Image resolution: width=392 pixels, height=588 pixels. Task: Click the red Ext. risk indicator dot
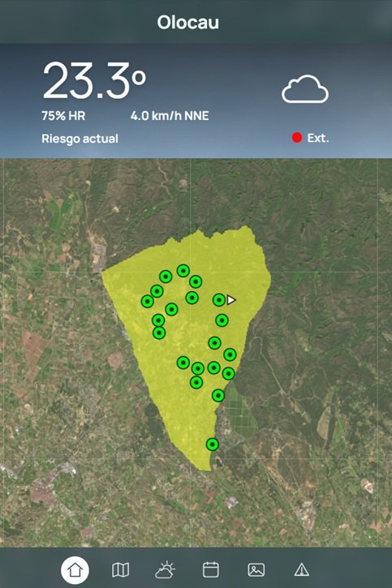tap(297, 138)
